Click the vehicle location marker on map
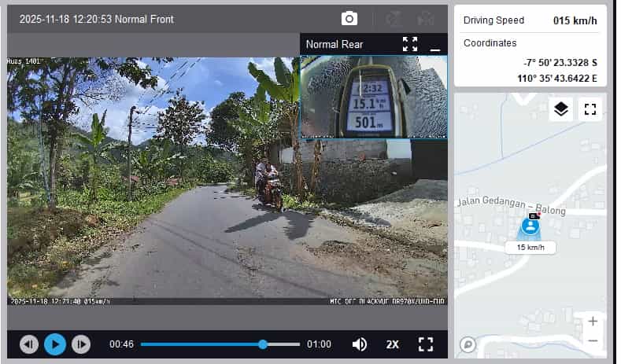The height and width of the screenshot is (364, 621). tap(530, 226)
